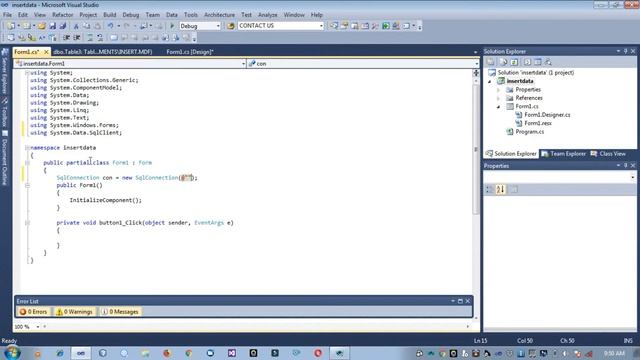Click the taskbar clock showing 9:50 AM

[614, 353]
